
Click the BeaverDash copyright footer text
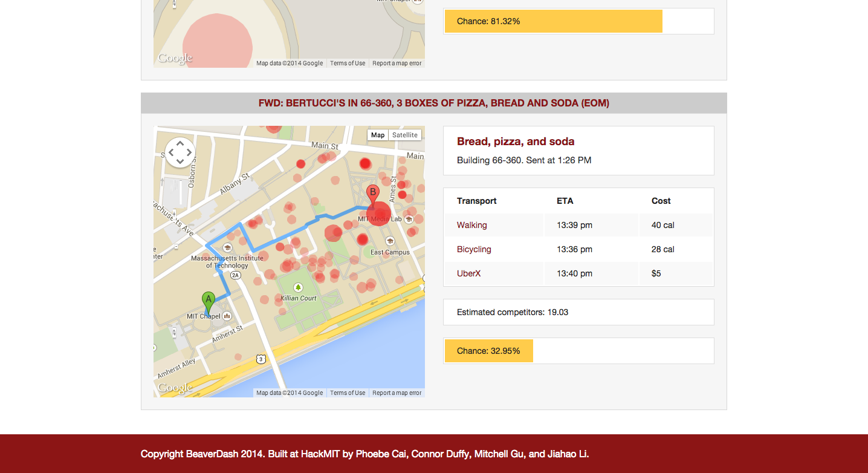tap(365, 454)
